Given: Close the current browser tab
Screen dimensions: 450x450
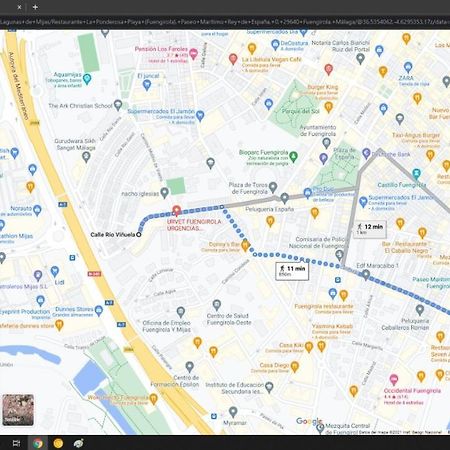Looking at the screenshot, I should [19, 7].
